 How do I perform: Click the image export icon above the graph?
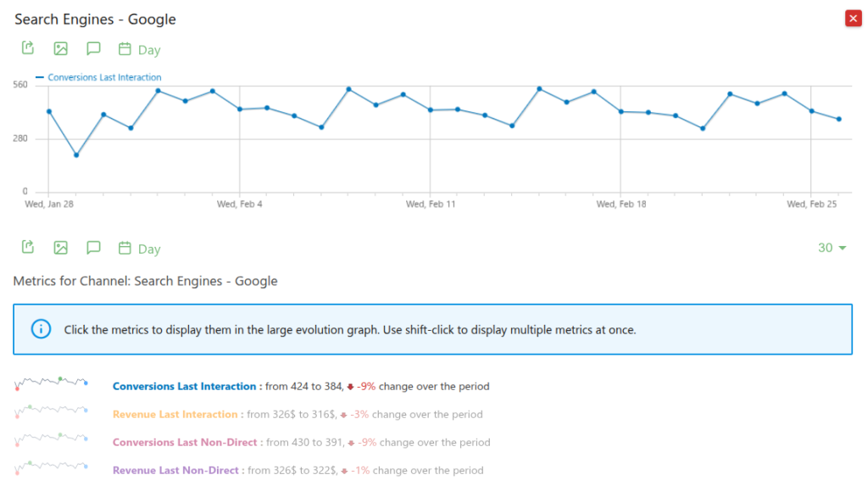pyautogui.click(x=60, y=48)
